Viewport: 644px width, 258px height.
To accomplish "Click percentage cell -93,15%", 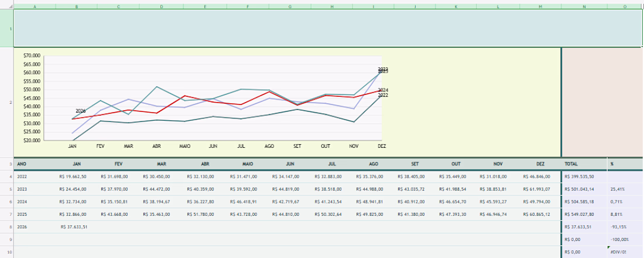I will coord(625,227).
